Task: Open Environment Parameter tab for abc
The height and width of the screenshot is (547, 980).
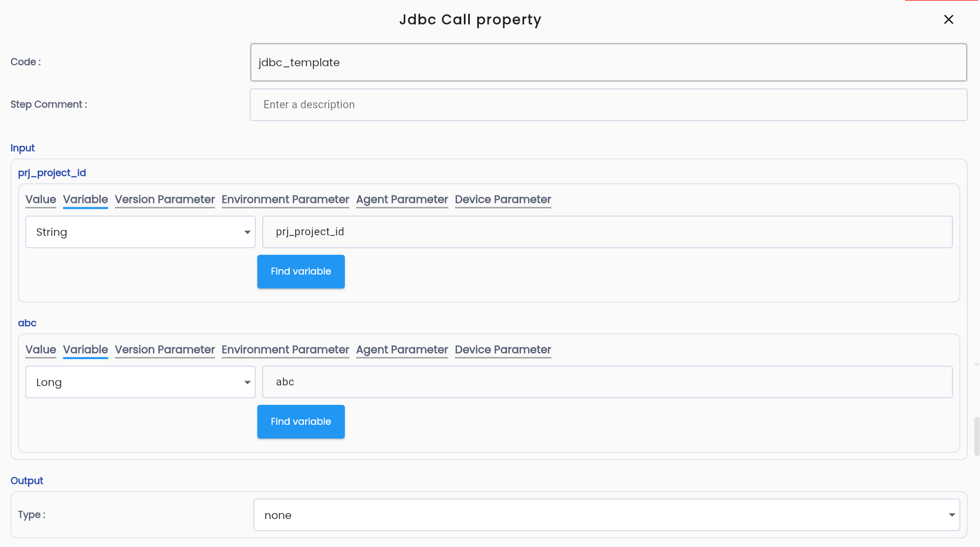Action: (286, 350)
